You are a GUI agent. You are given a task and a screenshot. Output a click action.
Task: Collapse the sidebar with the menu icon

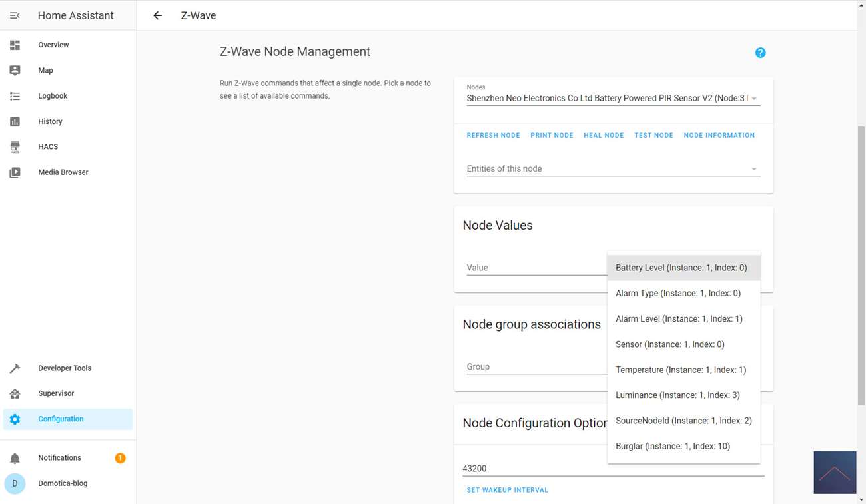coord(15,15)
